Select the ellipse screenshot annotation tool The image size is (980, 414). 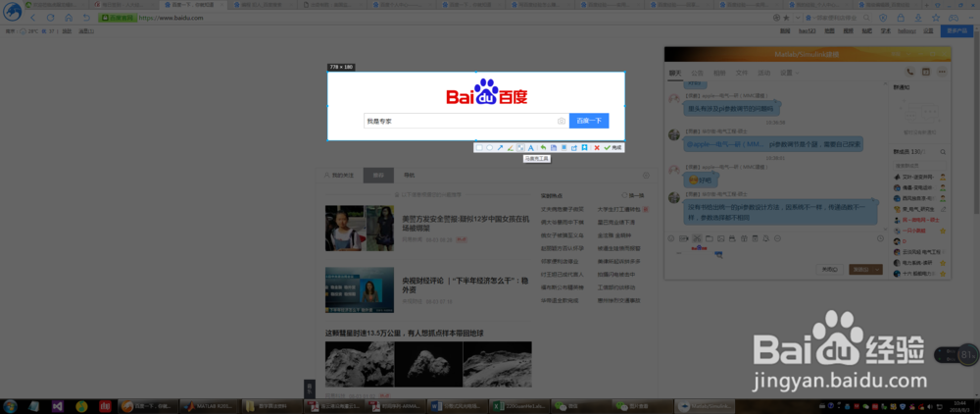click(489, 147)
